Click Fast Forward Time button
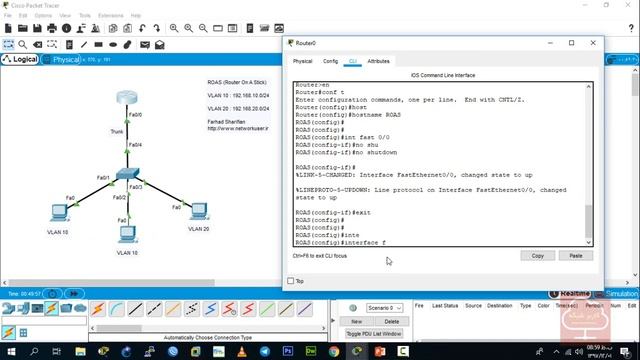Image resolution: width=640 pixels, height=360 pixels. pos(74,293)
